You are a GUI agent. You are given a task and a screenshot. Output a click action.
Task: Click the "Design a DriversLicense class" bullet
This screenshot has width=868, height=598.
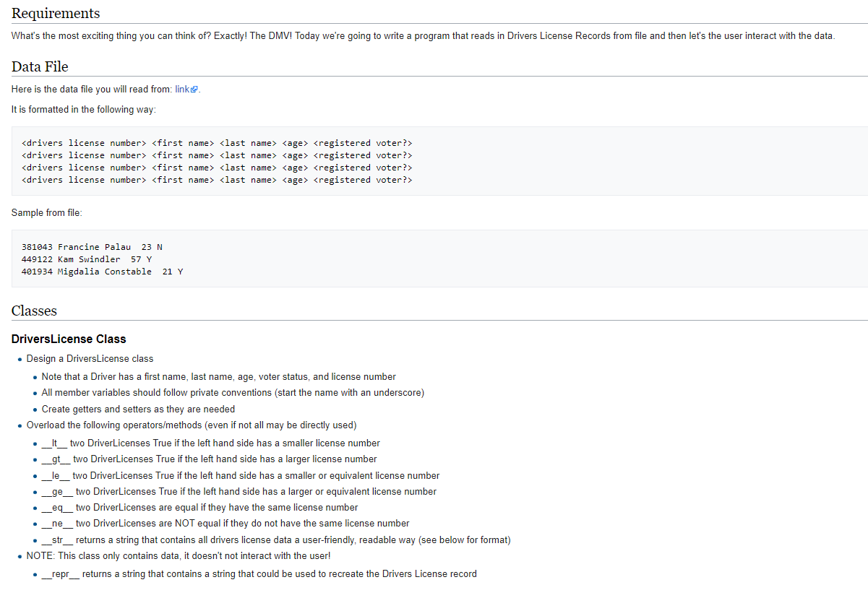(x=90, y=358)
